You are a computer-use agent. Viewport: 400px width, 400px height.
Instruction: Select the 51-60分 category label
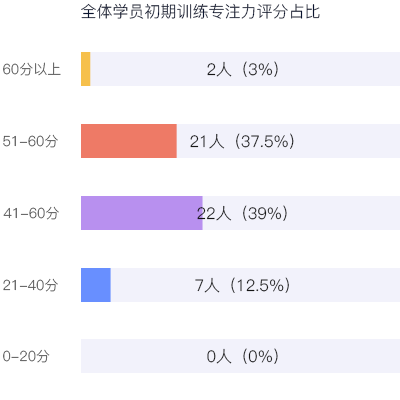coord(30,141)
